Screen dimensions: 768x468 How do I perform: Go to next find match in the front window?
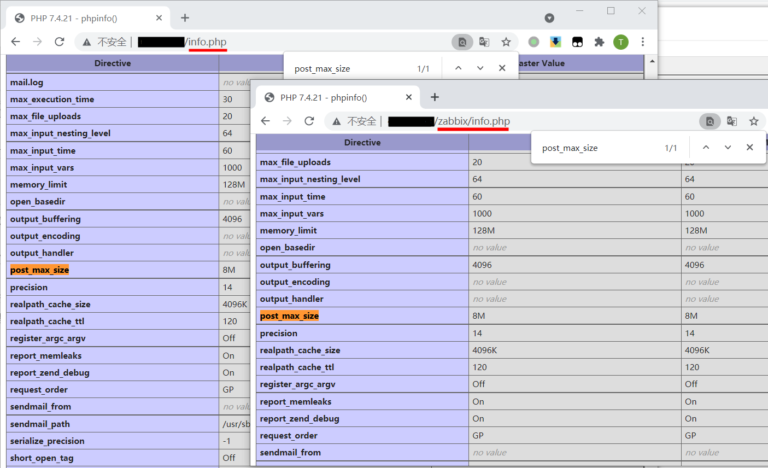click(x=728, y=147)
